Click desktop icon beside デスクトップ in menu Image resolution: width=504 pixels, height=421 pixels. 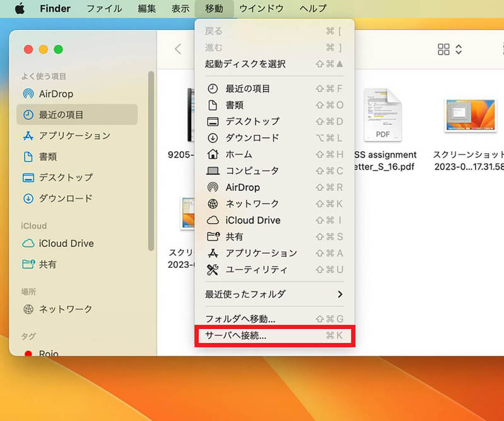click(213, 122)
